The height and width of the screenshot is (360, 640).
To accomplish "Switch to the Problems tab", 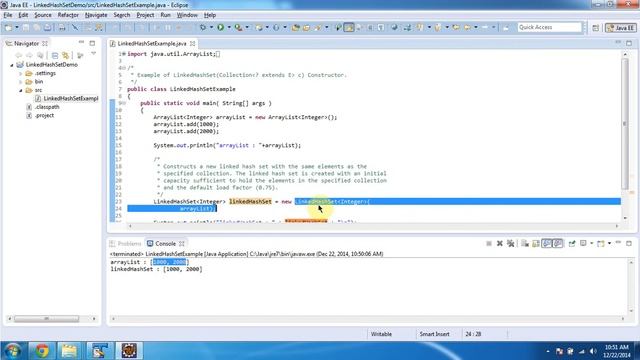I will (x=125, y=244).
